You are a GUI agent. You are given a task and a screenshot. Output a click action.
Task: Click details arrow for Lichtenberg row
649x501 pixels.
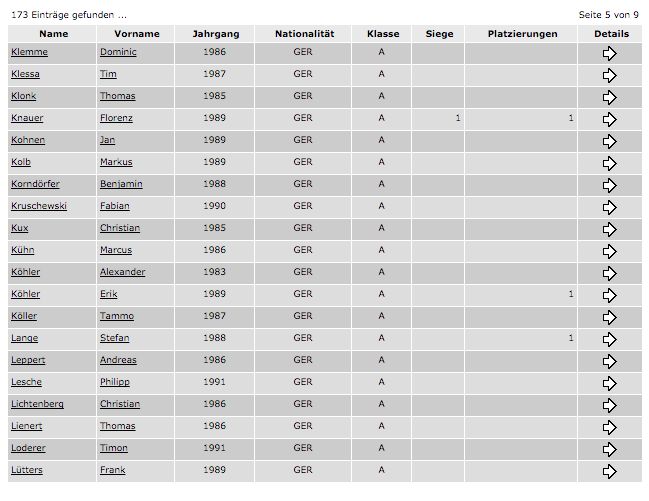[610, 405]
